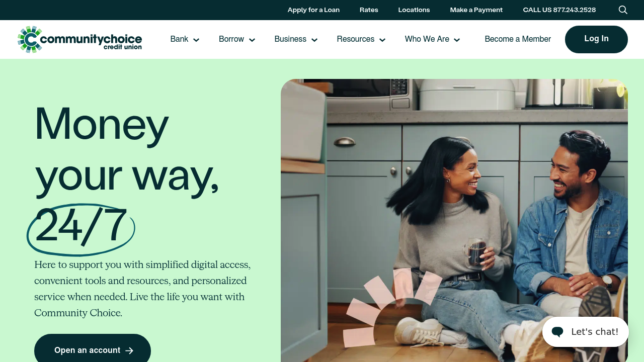644x362 pixels.
Task: Go to the Rates page
Action: click(x=369, y=10)
